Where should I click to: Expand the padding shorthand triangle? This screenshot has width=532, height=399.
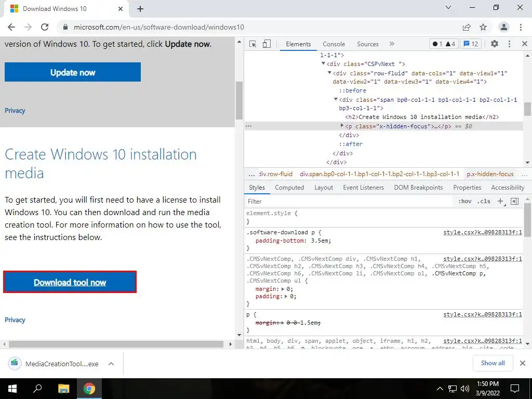[x=286, y=296]
